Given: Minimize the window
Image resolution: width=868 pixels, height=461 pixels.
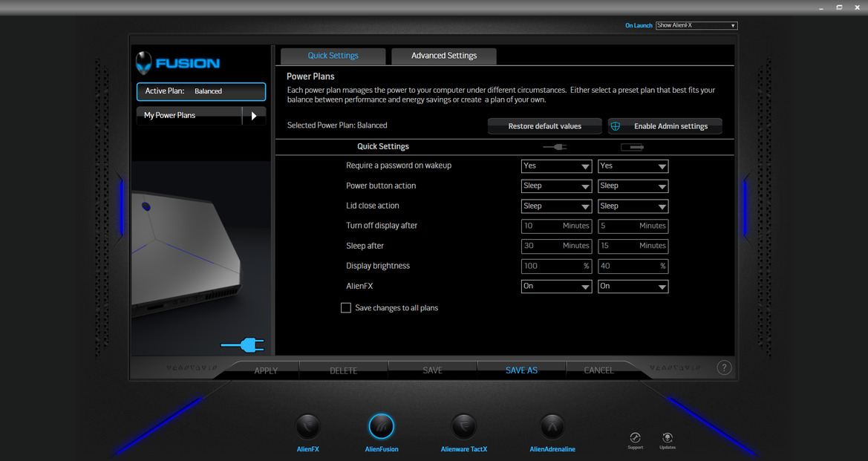Looking at the screenshot, I should pos(821,7).
